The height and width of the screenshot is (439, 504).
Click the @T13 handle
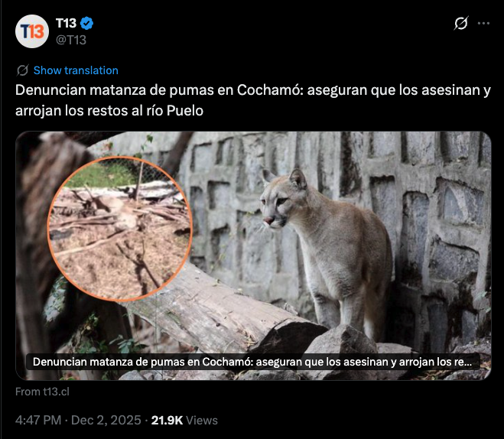pos(71,40)
